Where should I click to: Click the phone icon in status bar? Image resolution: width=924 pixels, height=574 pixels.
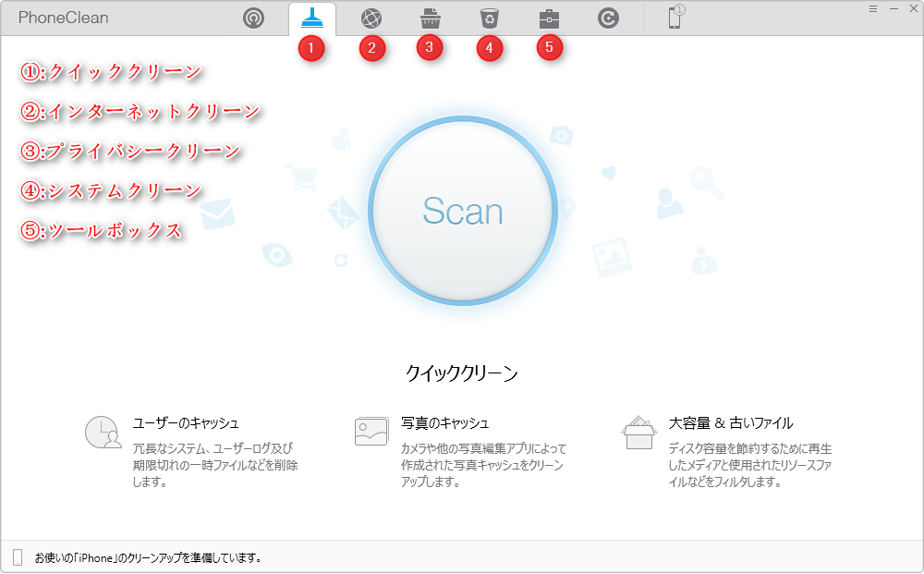[x=18, y=557]
